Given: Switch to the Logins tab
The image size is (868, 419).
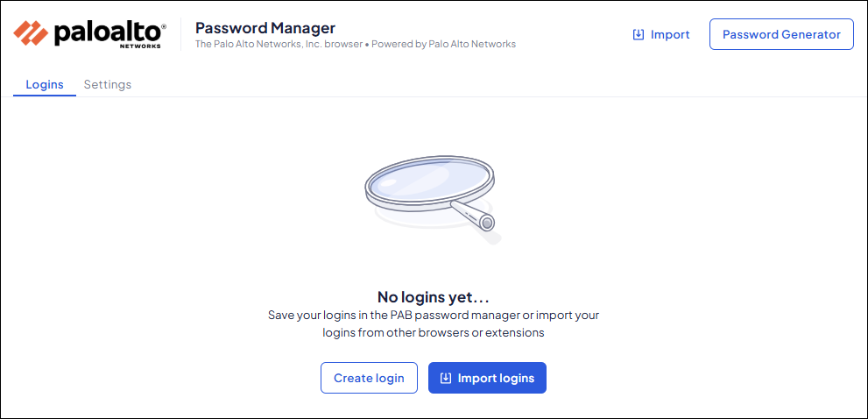Looking at the screenshot, I should (45, 84).
